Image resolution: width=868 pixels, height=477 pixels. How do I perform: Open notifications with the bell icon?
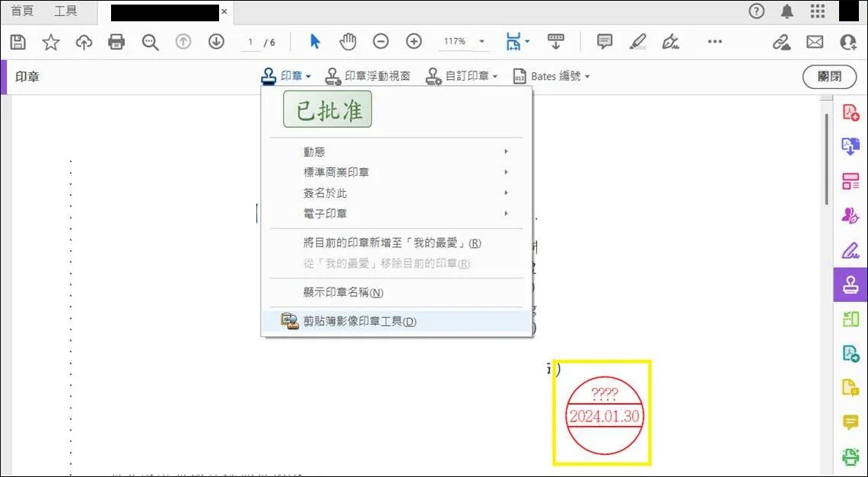click(787, 11)
